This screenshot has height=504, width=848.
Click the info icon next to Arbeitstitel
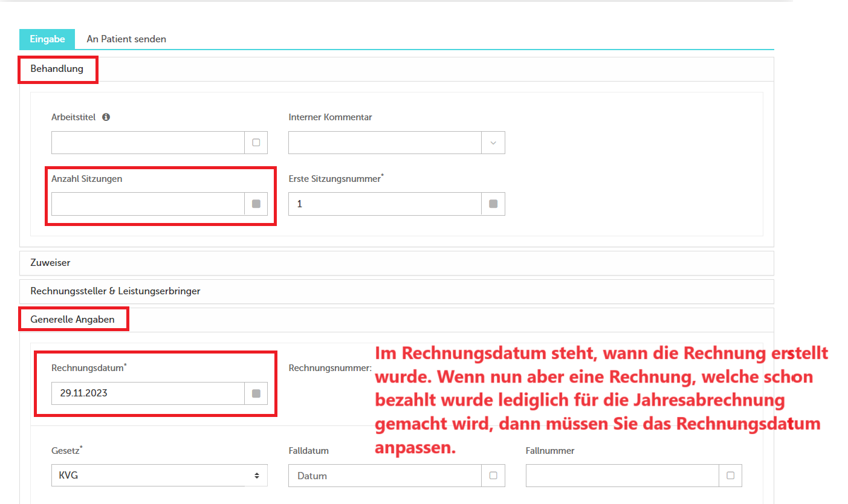(x=106, y=117)
